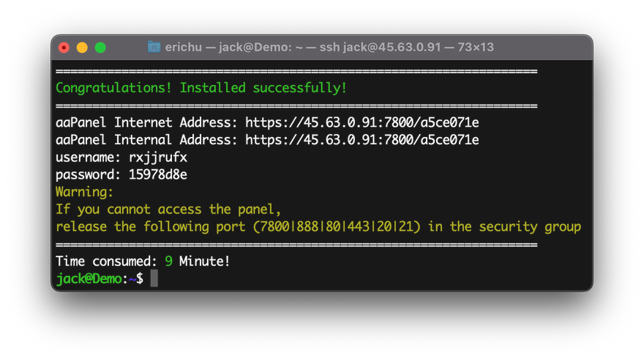The height and width of the screenshot is (359, 644).
Task: Click the words 'security group' in warning
Action: point(530,227)
